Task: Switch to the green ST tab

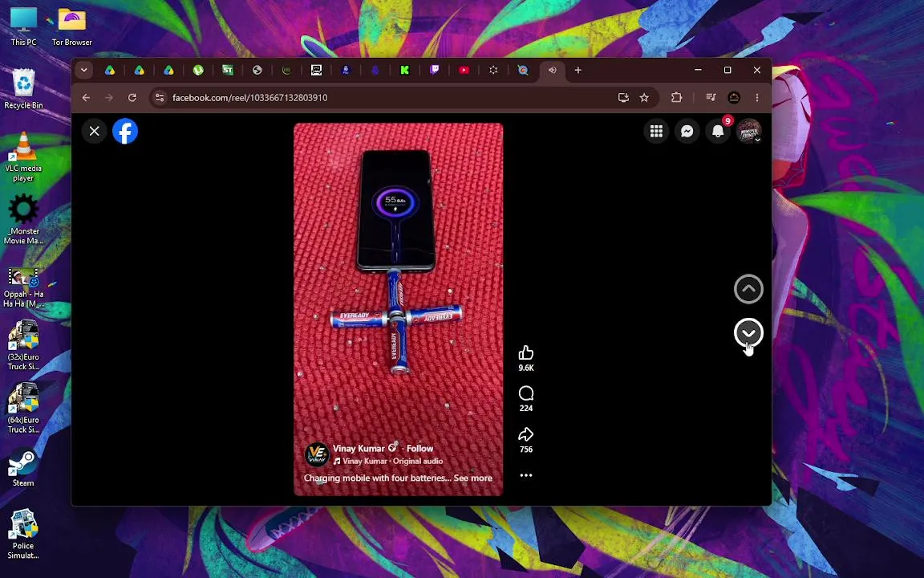Action: (228, 70)
